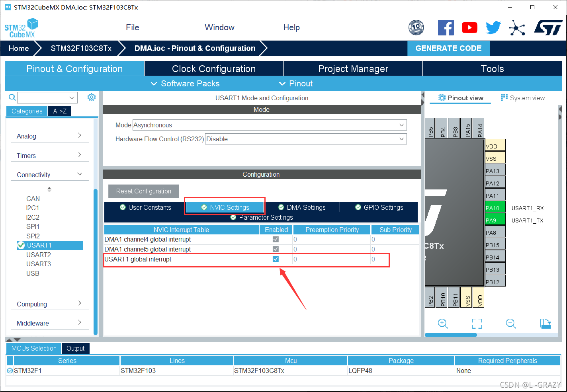Switch to Clock Configuration tab
This screenshot has height=392, width=567.
pos(214,68)
